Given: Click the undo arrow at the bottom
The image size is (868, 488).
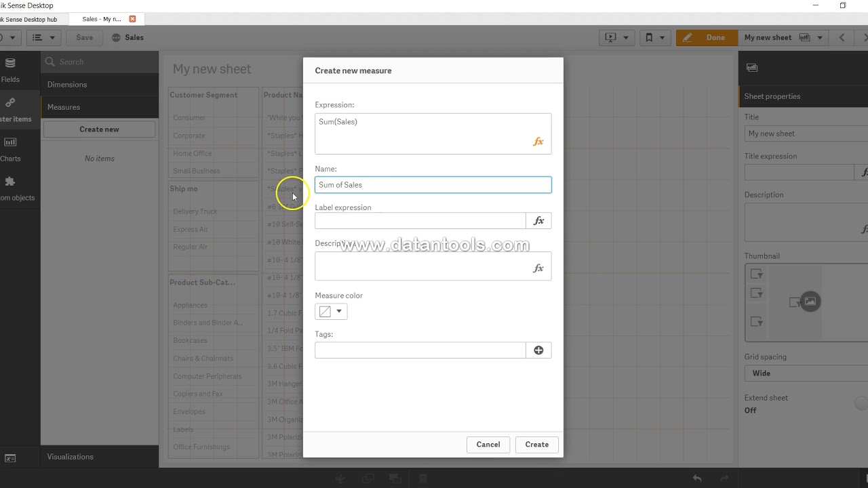Looking at the screenshot, I should 697,479.
